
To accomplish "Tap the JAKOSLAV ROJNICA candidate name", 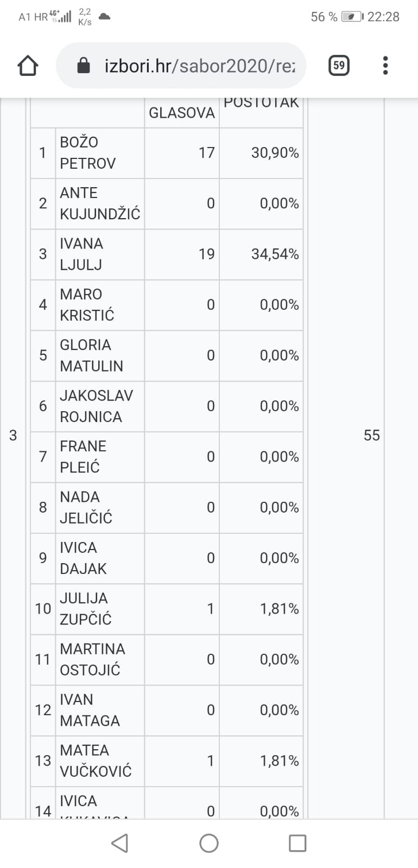I will pos(96,406).
